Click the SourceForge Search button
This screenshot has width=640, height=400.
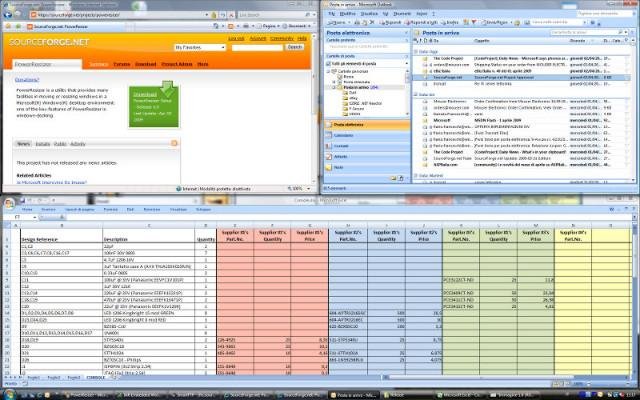point(295,47)
